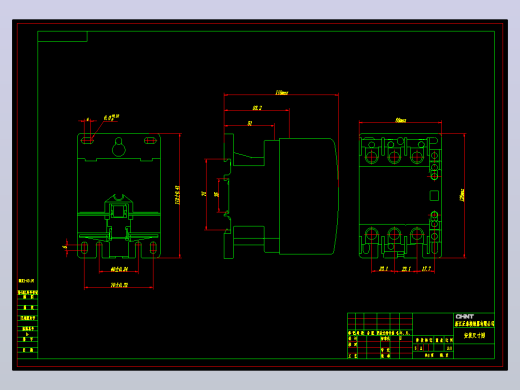The width and height of the screenshot is (520, 390).
Task: Click the CHNT logo in the title block
Action: [464, 316]
